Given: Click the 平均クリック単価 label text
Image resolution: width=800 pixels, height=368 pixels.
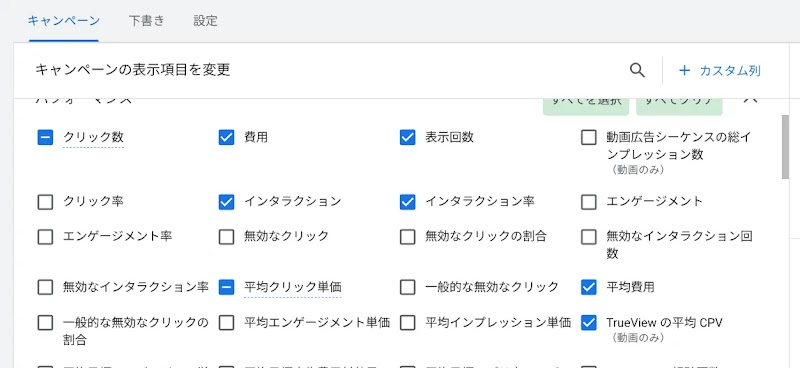Looking at the screenshot, I should [293, 287].
